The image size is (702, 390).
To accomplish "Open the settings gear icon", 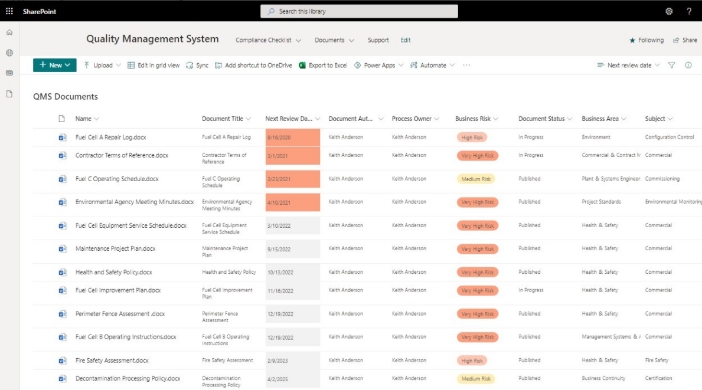I will (x=669, y=11).
